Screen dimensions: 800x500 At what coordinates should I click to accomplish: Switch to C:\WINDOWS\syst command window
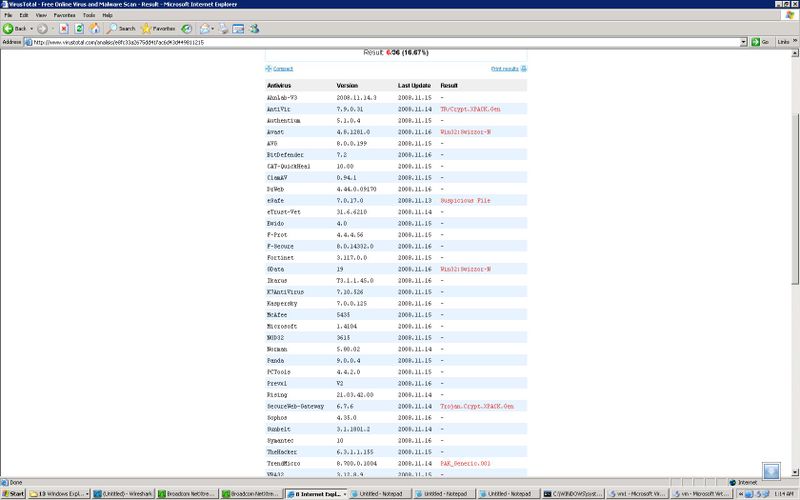point(572,494)
